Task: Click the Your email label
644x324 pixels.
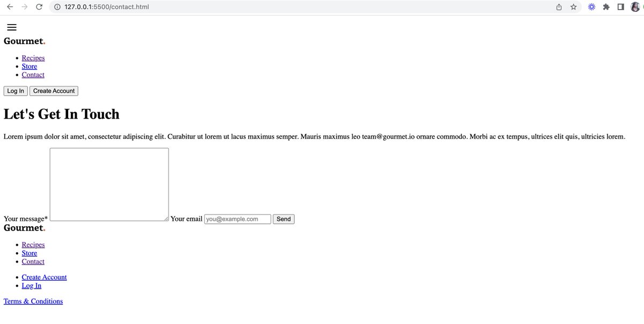Action: [x=186, y=219]
